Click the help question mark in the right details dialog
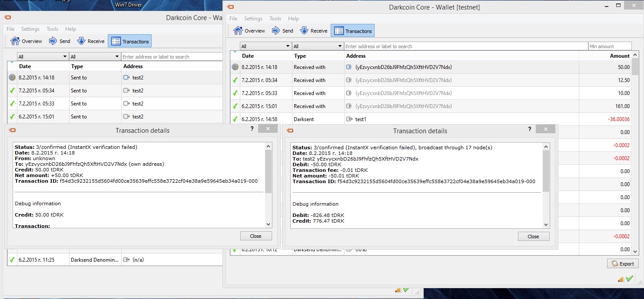Screen dimensions: 644x299 click(x=529, y=129)
